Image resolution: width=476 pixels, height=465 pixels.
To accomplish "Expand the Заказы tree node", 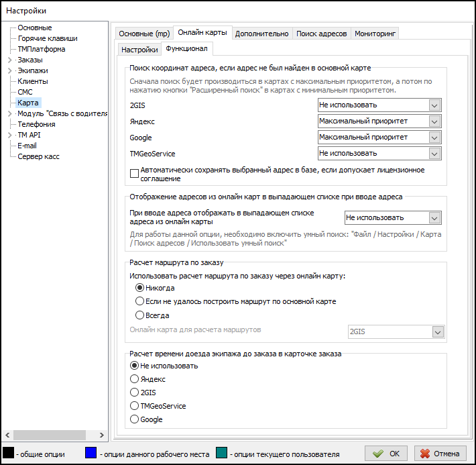I will click(10, 60).
